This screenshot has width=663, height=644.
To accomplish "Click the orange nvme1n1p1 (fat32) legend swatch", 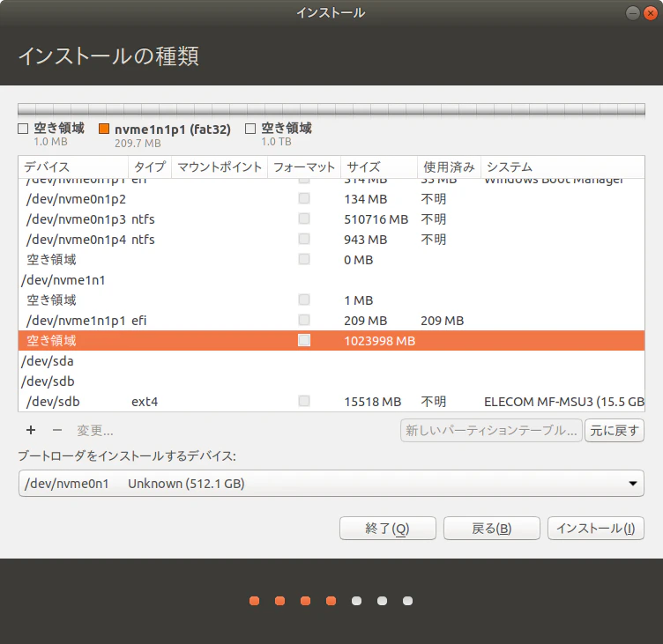I will [104, 129].
